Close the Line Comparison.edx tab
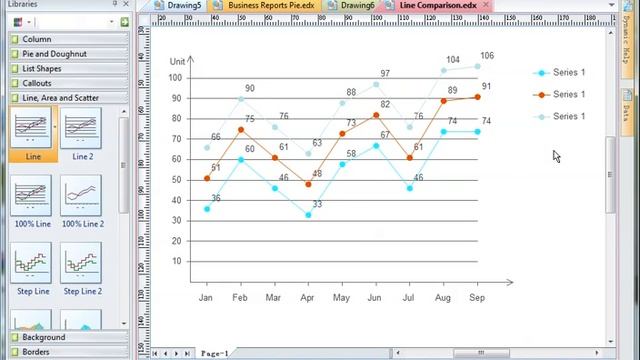Screen dimensions: 640x360 point(486,4)
